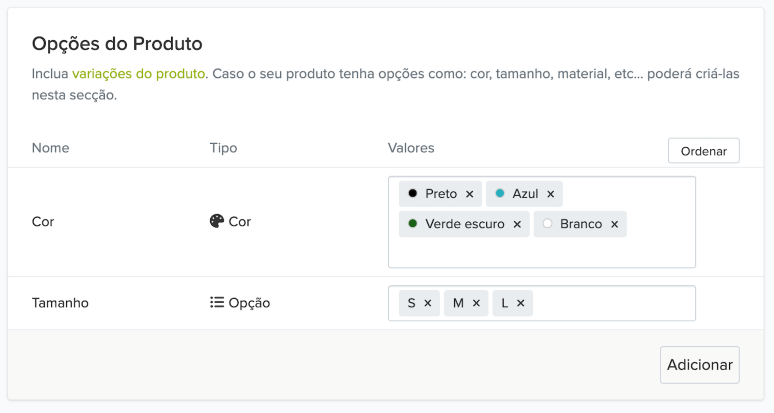Click the white swatch on Branco
Image resolution: width=774 pixels, height=413 pixels.
point(547,224)
